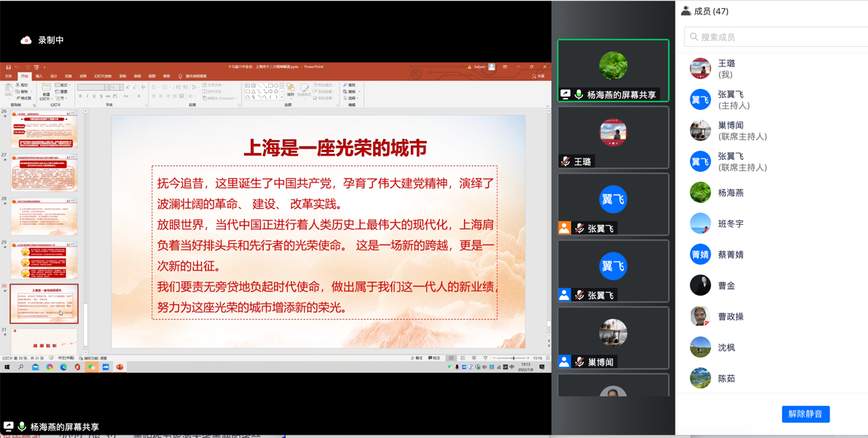This screenshot has width=868, height=438.
Task: Click the cloud recording icon
Action: click(x=26, y=41)
